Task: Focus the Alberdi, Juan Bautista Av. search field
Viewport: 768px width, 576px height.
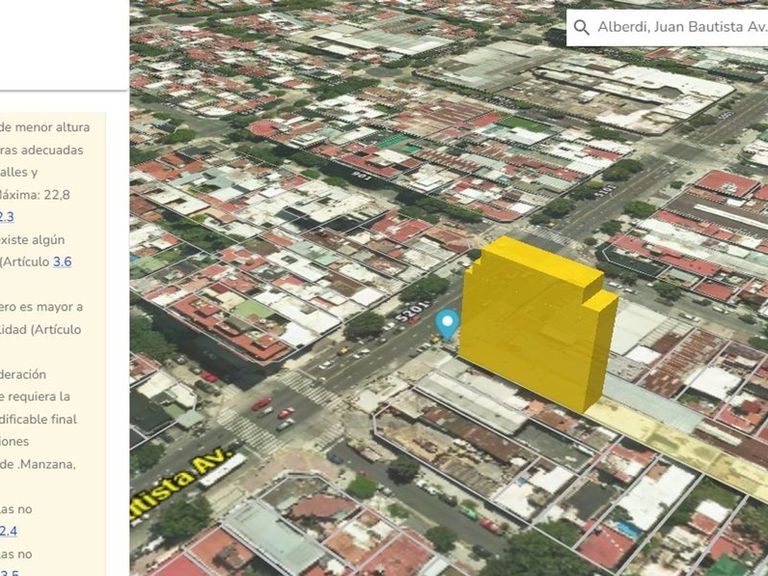Action: 680,27
